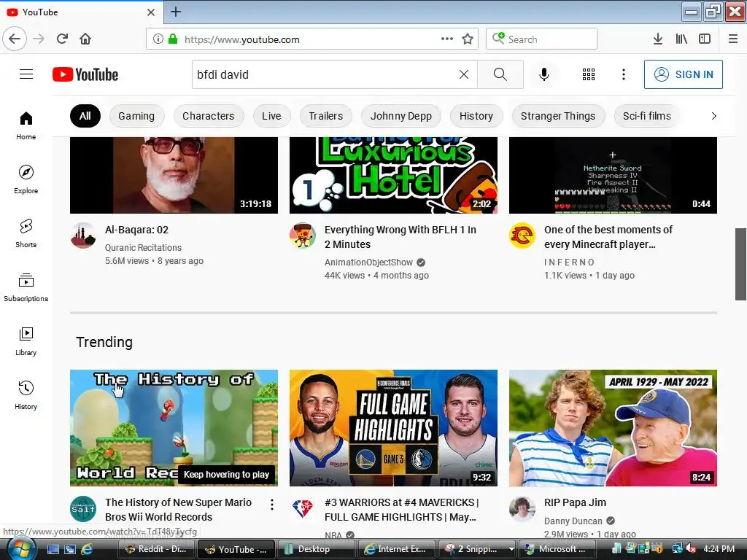Open page actions three-dot menu in address bar
Screen dimensions: 747x560
(x=447, y=39)
